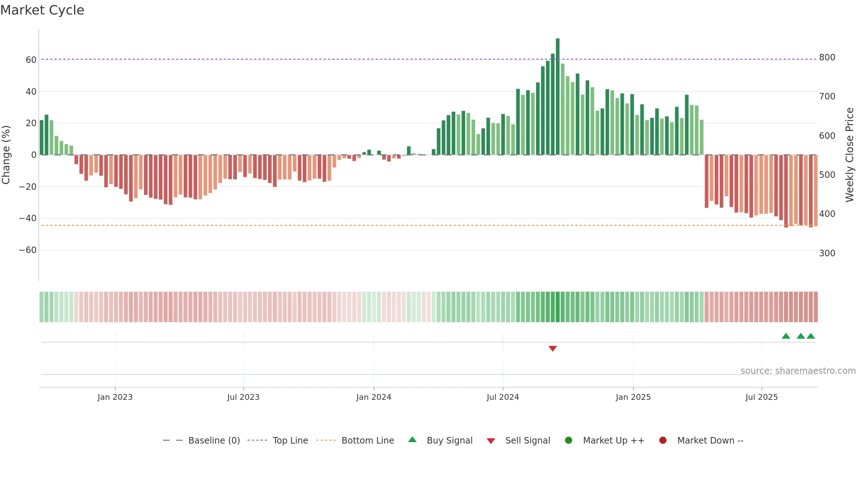Screen dimensions: 868x488
Task: Click the 20 tick on the left axis
Action: point(31,123)
